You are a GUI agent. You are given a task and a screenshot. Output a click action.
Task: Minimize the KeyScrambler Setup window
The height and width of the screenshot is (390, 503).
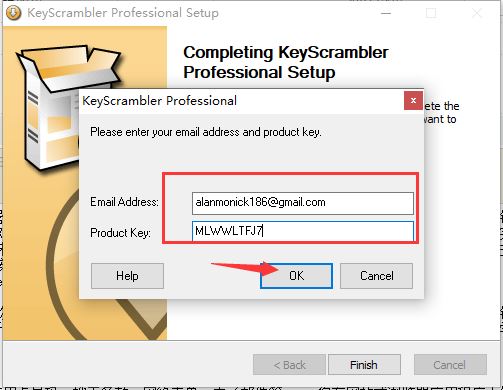pos(386,13)
